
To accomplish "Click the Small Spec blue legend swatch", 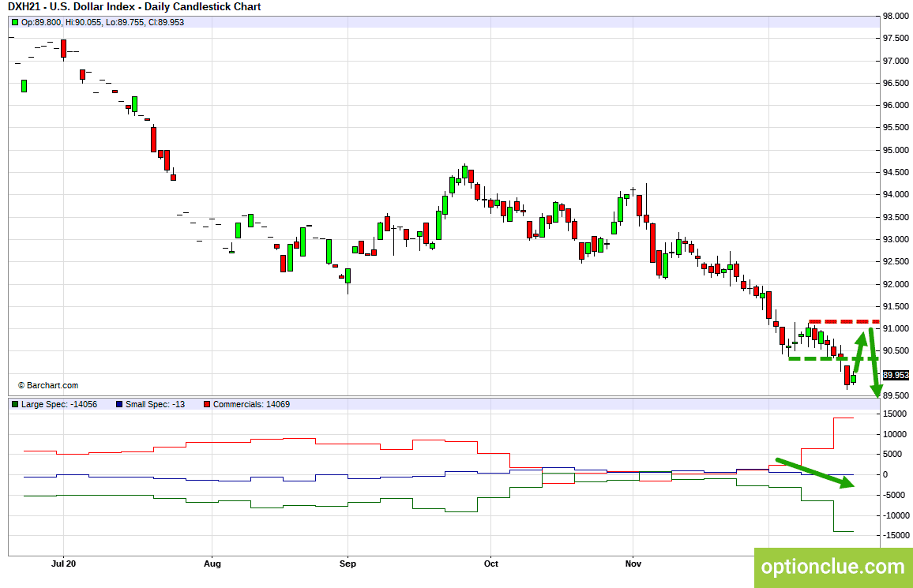I will (x=118, y=404).
